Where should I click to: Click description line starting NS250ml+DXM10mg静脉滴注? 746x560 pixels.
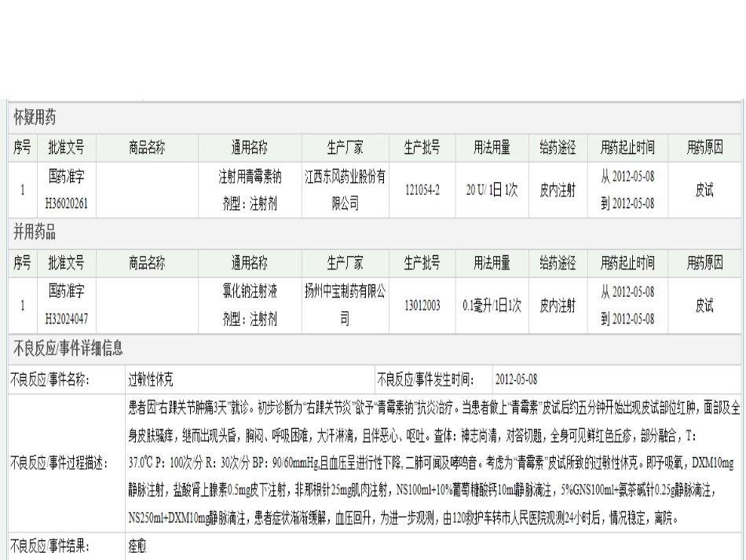coord(404,518)
